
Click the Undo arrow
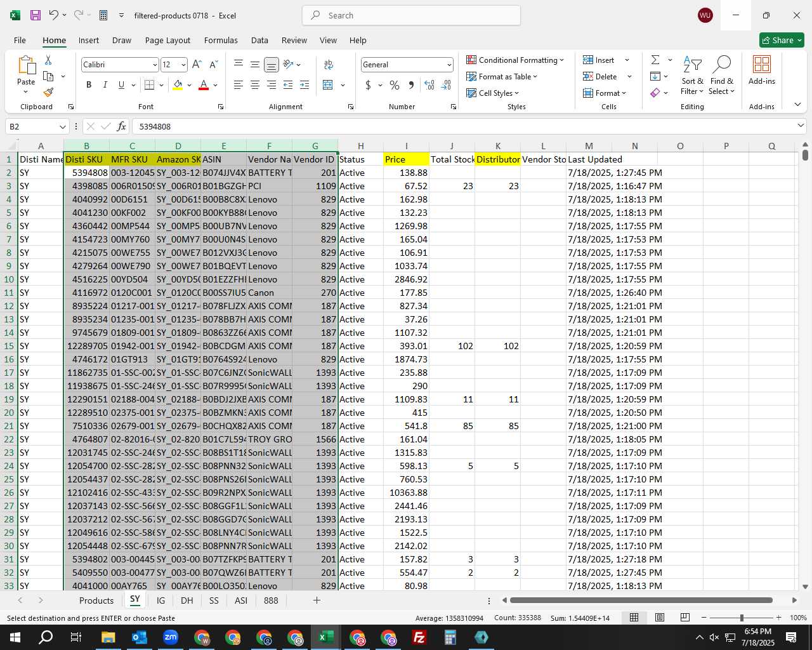(54, 15)
